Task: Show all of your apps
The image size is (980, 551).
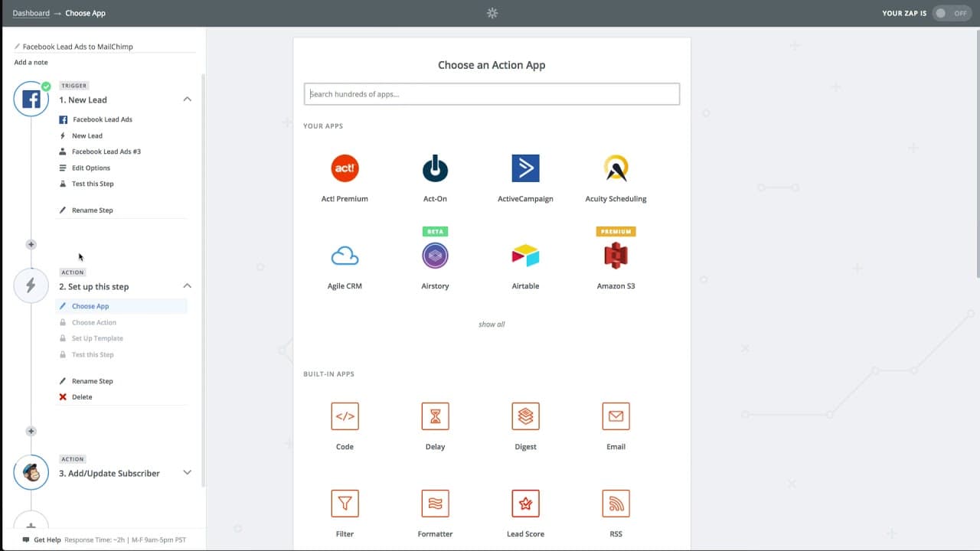Action: tap(492, 324)
